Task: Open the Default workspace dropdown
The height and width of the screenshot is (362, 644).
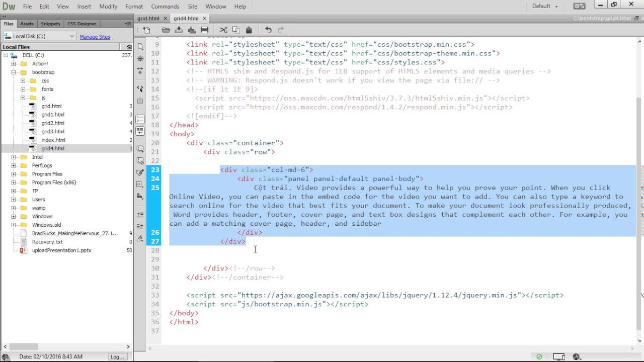Action: coord(545,6)
